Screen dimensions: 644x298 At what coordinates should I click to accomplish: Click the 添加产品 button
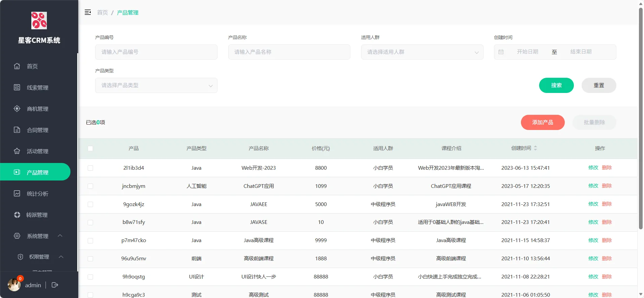pyautogui.click(x=543, y=122)
